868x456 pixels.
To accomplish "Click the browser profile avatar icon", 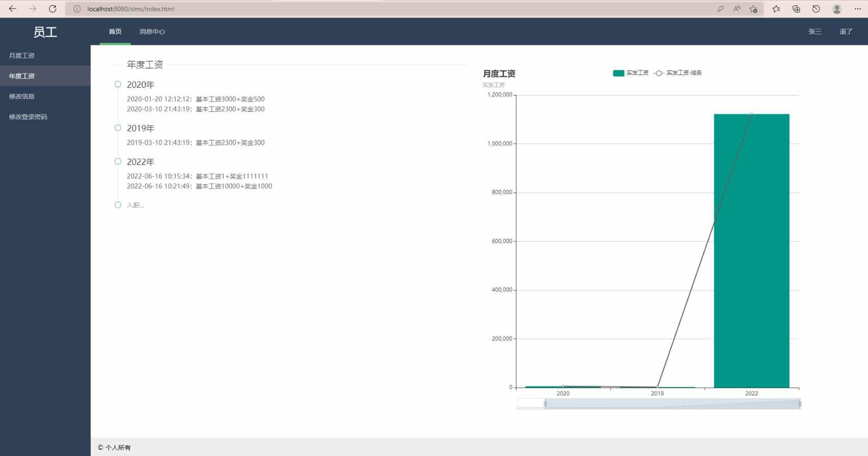I will (837, 9).
